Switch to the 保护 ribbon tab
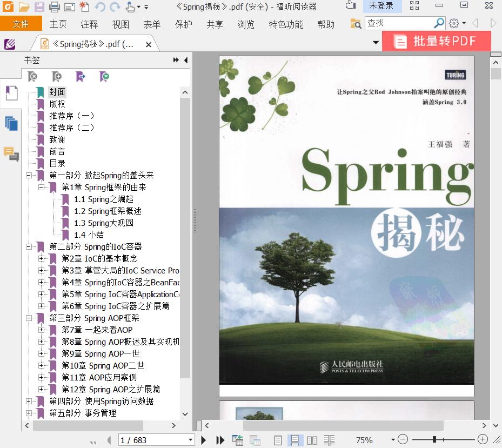 tap(183, 24)
